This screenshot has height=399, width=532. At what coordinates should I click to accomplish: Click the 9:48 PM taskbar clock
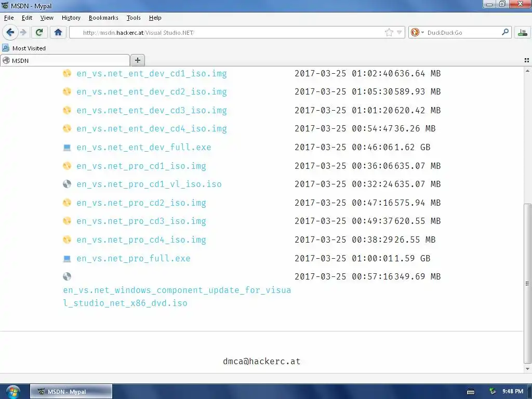513,391
